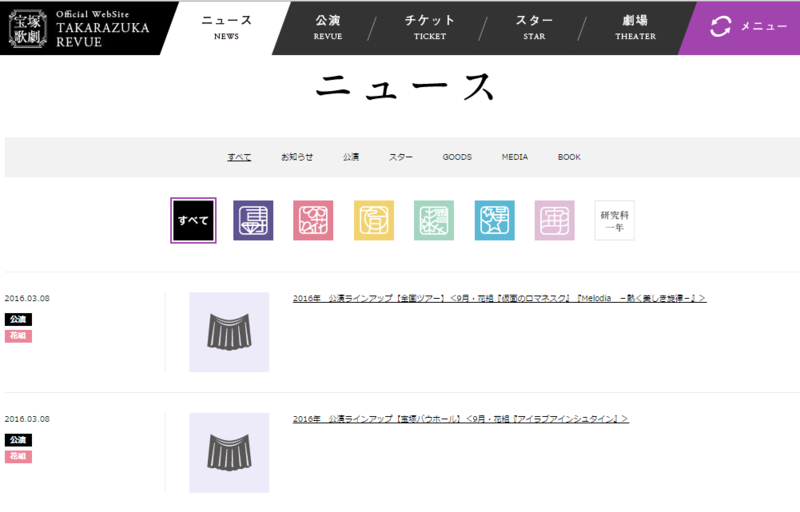Select the pink 花組 troupe icon
Viewport: 800px width, 512px height.
point(313,220)
